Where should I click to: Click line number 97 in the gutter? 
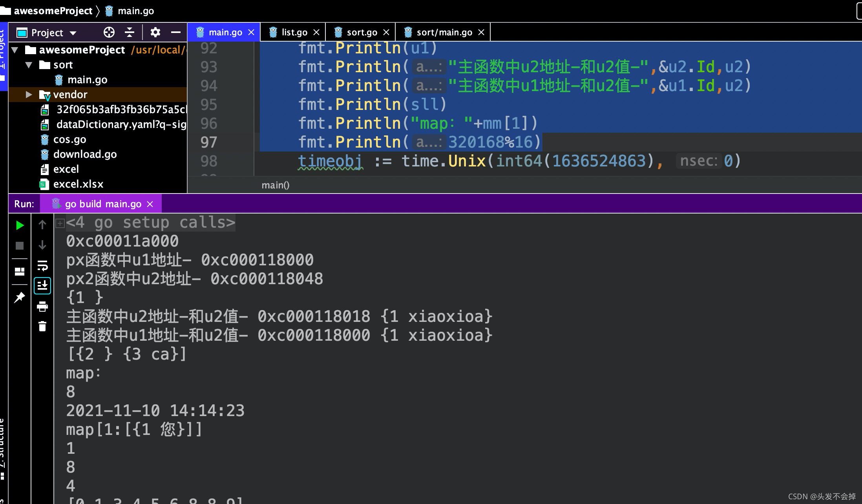coord(209,142)
